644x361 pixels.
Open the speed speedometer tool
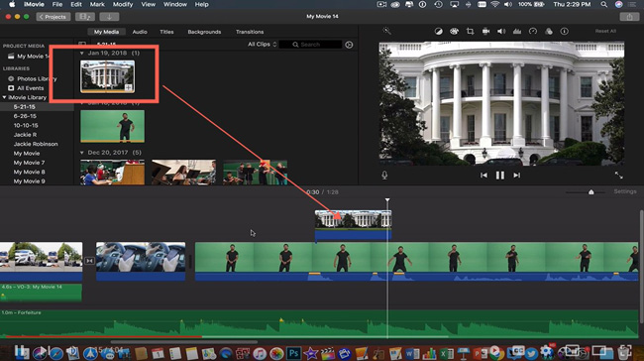pyautogui.click(x=533, y=32)
